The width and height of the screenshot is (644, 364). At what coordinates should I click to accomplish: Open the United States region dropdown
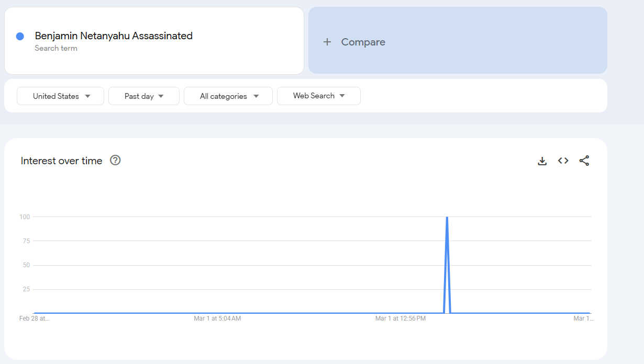(61, 96)
